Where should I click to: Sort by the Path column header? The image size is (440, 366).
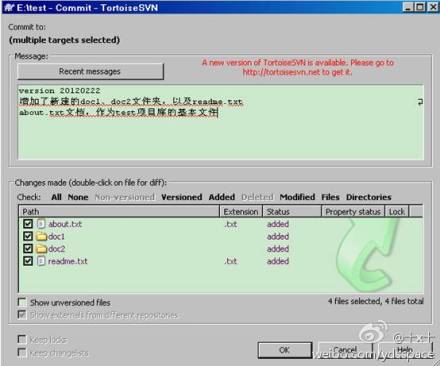pos(119,212)
